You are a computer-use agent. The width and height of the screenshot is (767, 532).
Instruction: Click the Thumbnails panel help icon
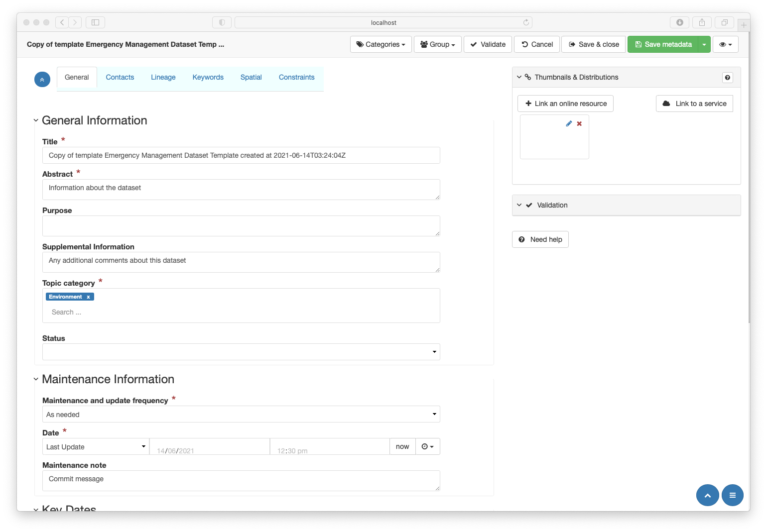pos(728,78)
